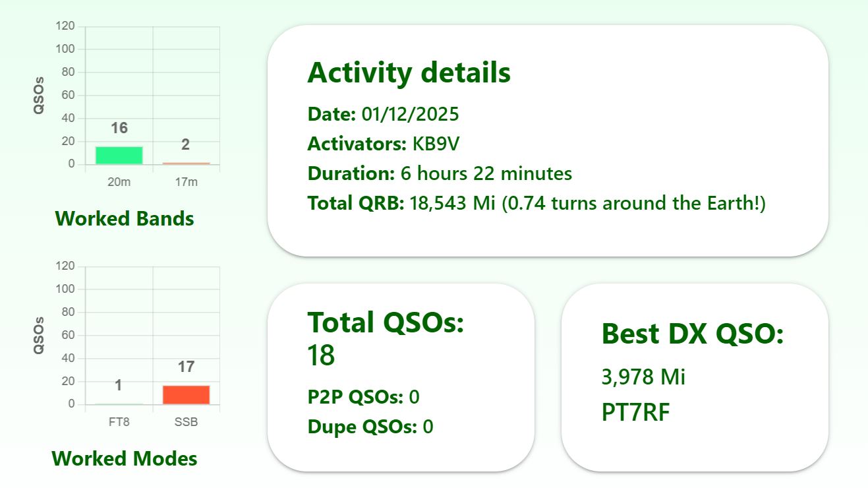Click the Worked Bands chart title
The width and height of the screenshot is (868, 488).
pos(125,218)
